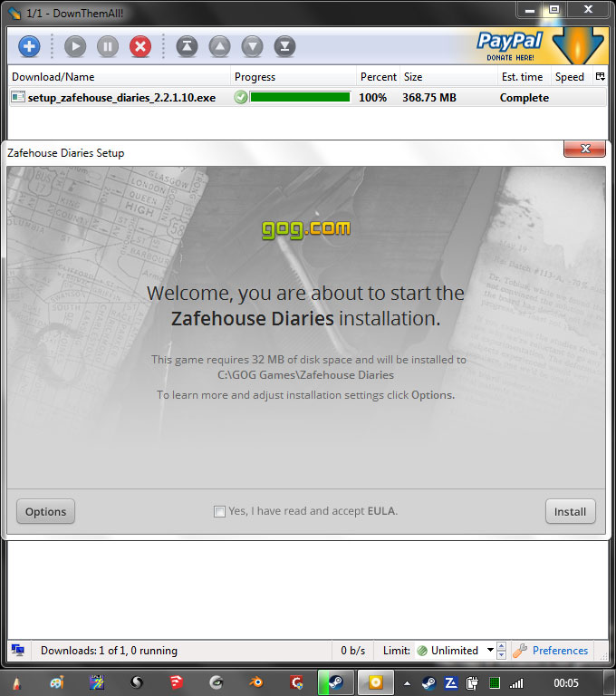The width and height of the screenshot is (616, 696).
Task: Click the 368.75 MB size value
Action: (x=429, y=98)
